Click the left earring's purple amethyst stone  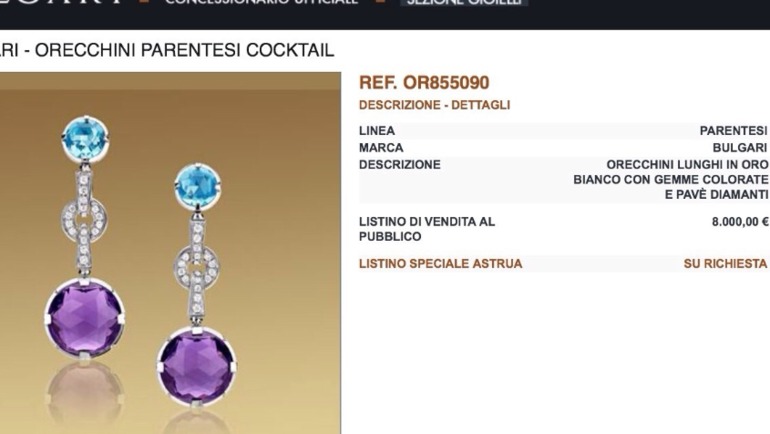pyautogui.click(x=85, y=319)
